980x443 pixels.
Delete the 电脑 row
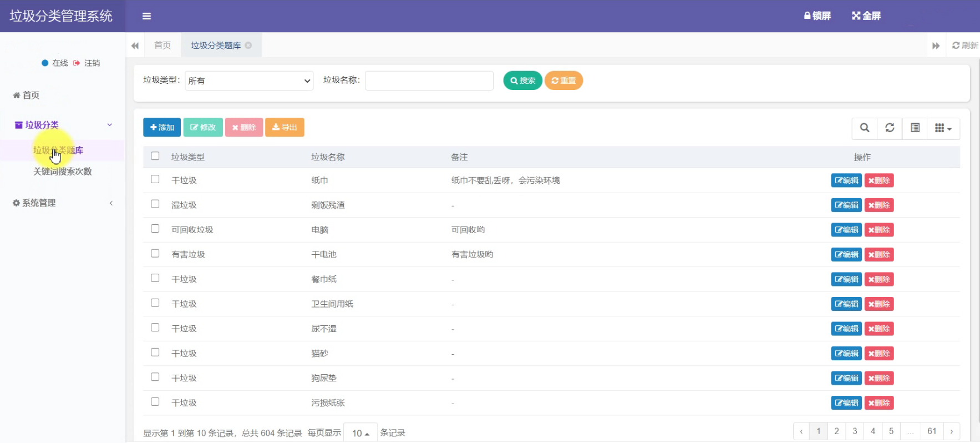pos(879,230)
